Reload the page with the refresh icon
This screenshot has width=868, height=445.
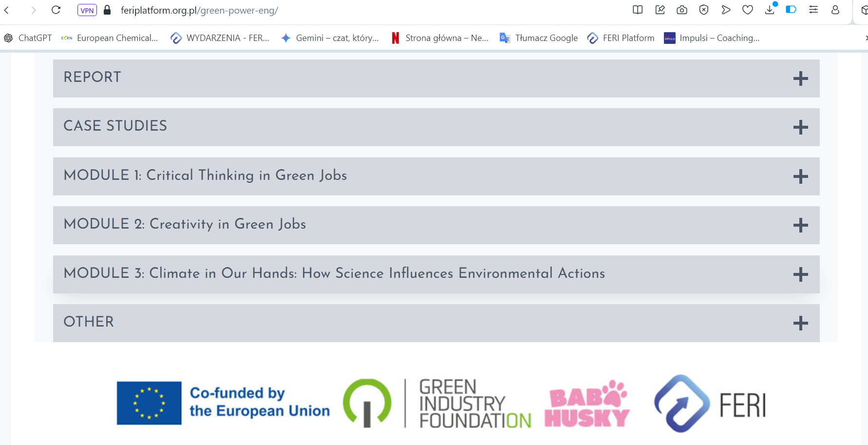pyautogui.click(x=56, y=10)
